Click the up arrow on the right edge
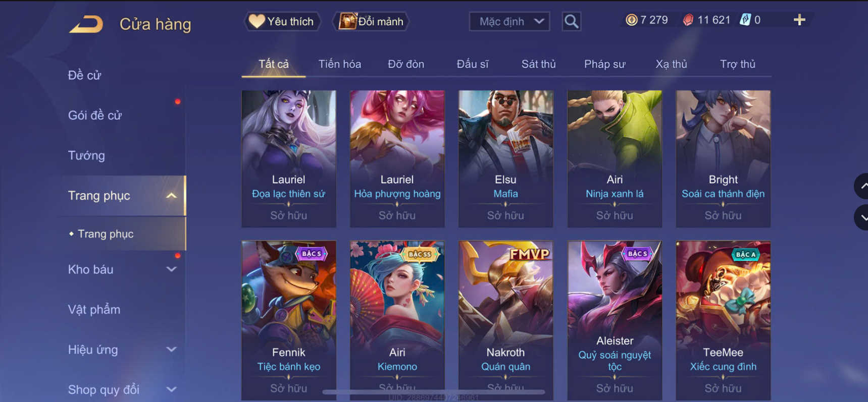 (x=862, y=186)
